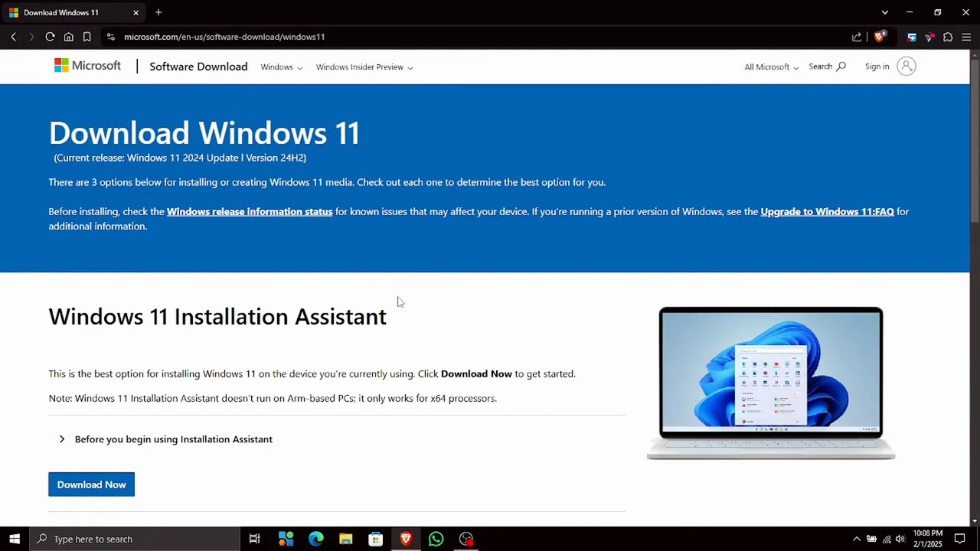Show hidden system tray icons
This screenshot has height=551, width=980.
(x=857, y=539)
